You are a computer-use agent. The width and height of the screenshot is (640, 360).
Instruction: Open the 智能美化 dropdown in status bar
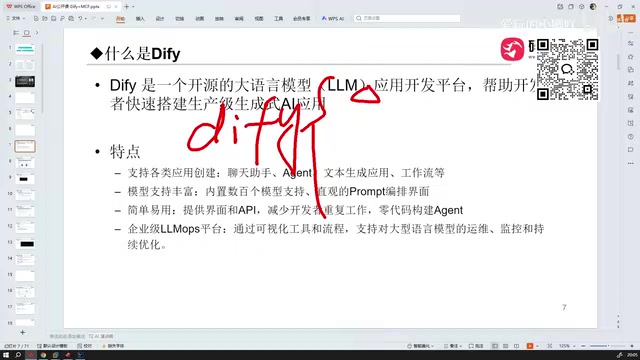tap(420, 346)
